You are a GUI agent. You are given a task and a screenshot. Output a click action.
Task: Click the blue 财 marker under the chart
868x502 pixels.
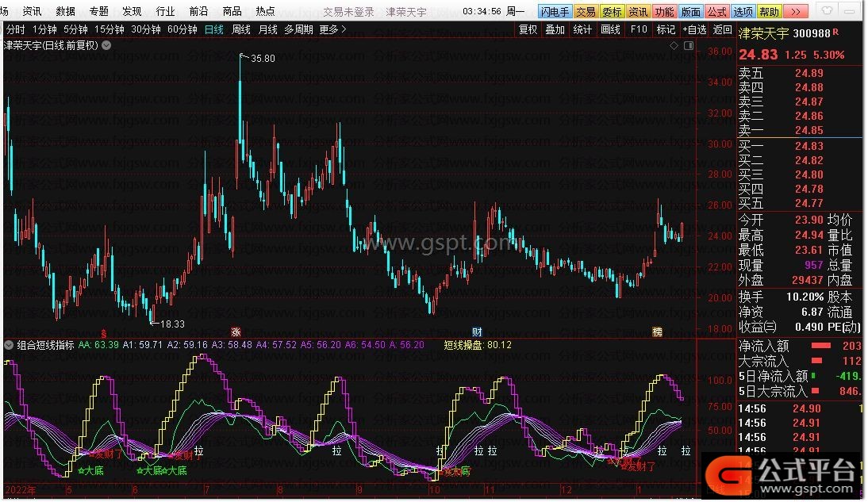(x=477, y=332)
